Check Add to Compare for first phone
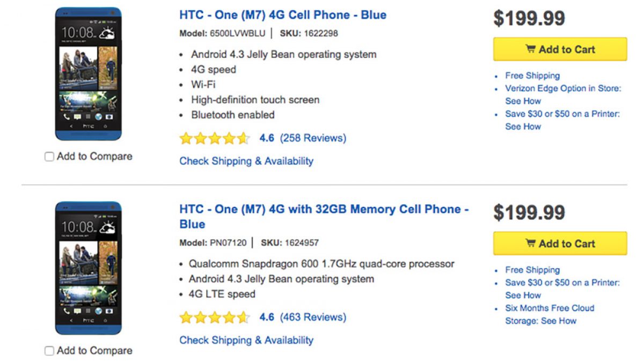Screen dimensions: 644x362 49,157
